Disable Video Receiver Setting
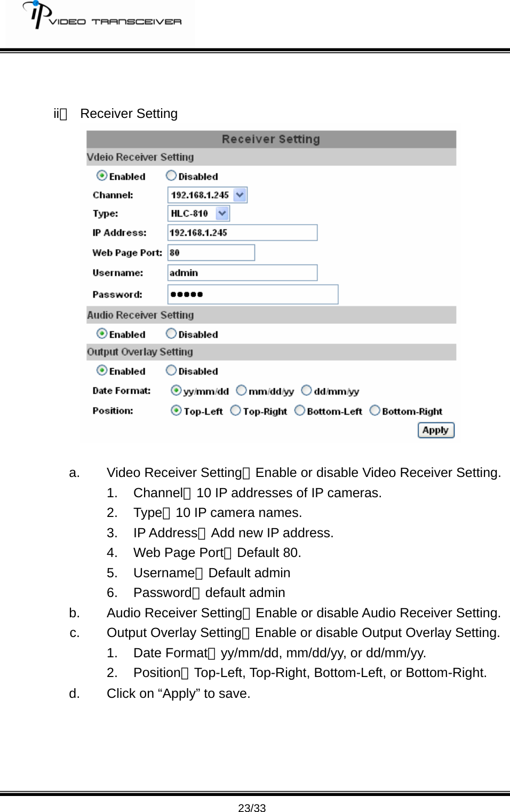This screenshot has height=812, width=510. click(x=171, y=174)
